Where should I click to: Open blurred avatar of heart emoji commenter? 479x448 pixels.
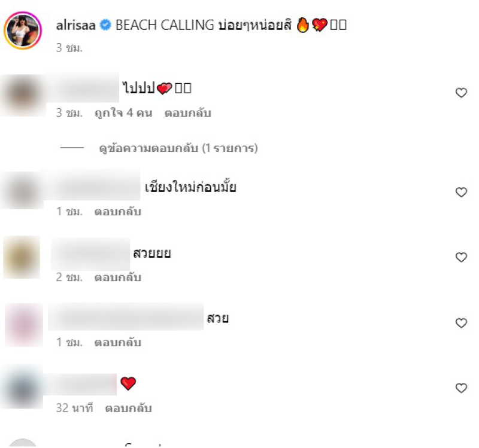coord(22,387)
